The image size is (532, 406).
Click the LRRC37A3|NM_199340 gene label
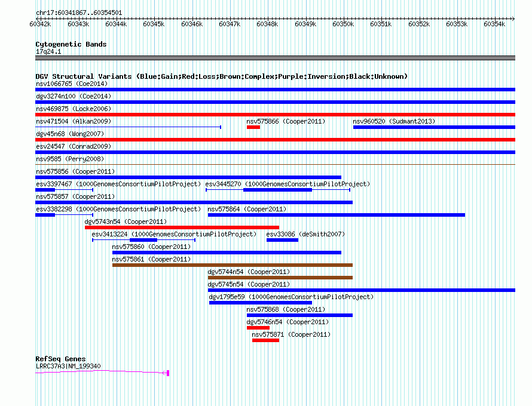click(68, 366)
